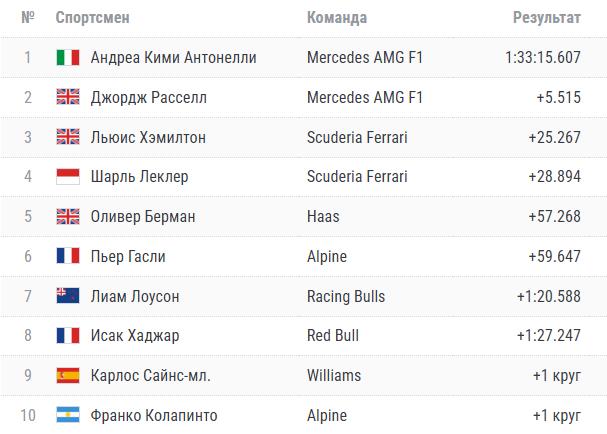This screenshot has width=607, height=434.
Task: Click the Команда column header
Action: tap(337, 18)
